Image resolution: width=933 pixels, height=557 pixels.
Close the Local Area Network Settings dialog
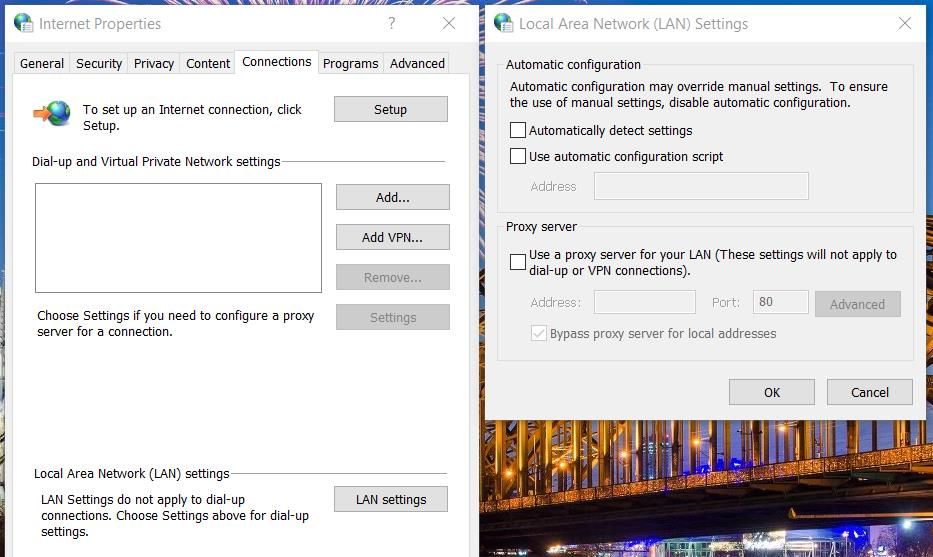click(905, 23)
